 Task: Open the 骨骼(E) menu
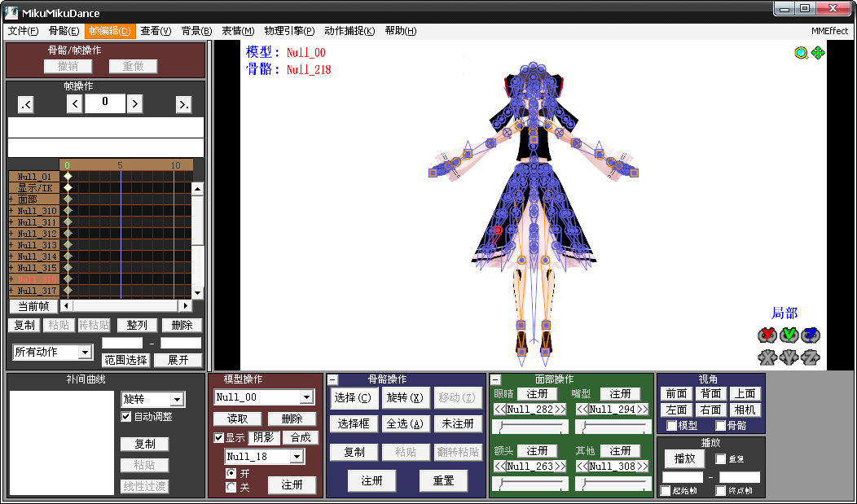(64, 31)
